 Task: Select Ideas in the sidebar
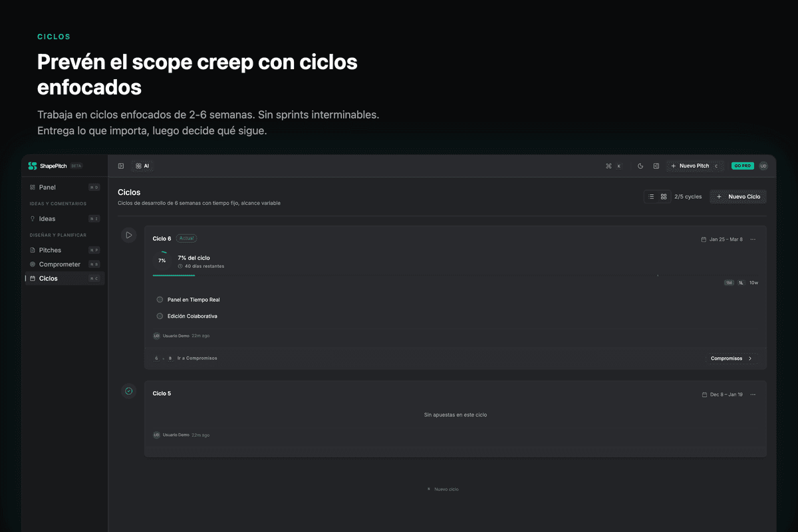tap(47, 219)
